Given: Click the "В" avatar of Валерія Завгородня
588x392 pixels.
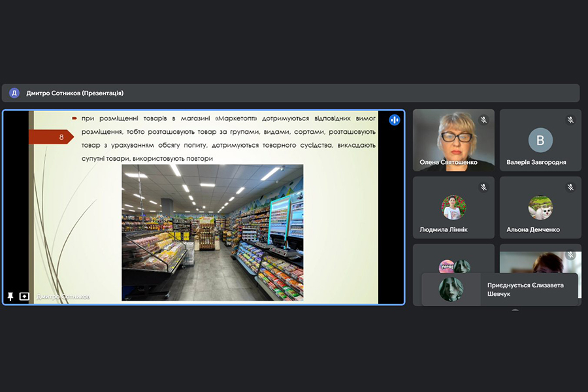Looking at the screenshot, I should click(540, 140).
